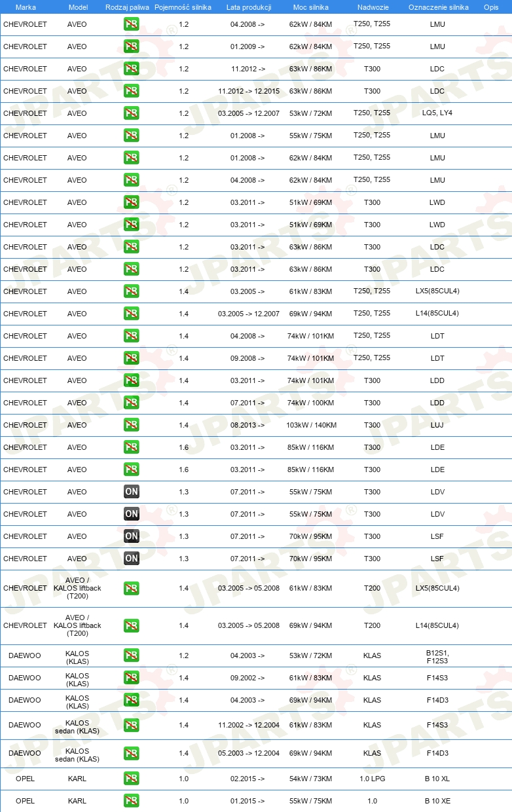Click petrol icon in 55kW / 75KM LMU row
This screenshot has height=812, width=512.
[x=132, y=136]
